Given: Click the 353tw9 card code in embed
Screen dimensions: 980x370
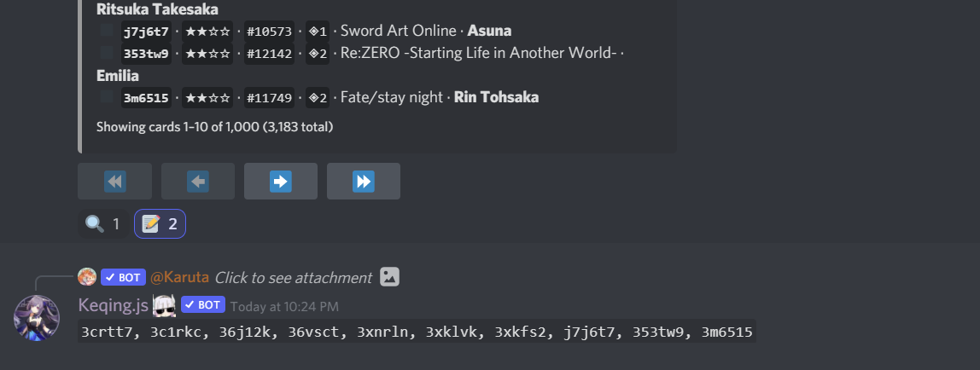Looking at the screenshot, I should [x=146, y=54].
